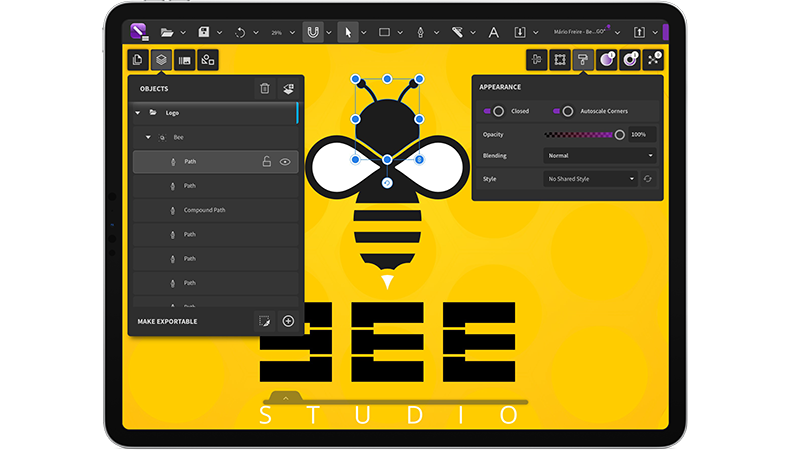Select the Text tool letter A
This screenshot has height=450, width=790.
pyautogui.click(x=493, y=32)
